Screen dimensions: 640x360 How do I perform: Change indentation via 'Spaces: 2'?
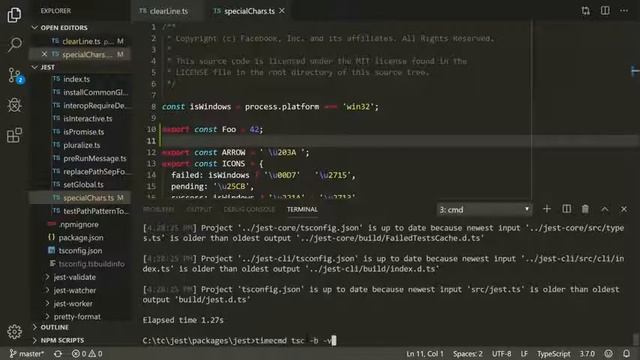468,353
